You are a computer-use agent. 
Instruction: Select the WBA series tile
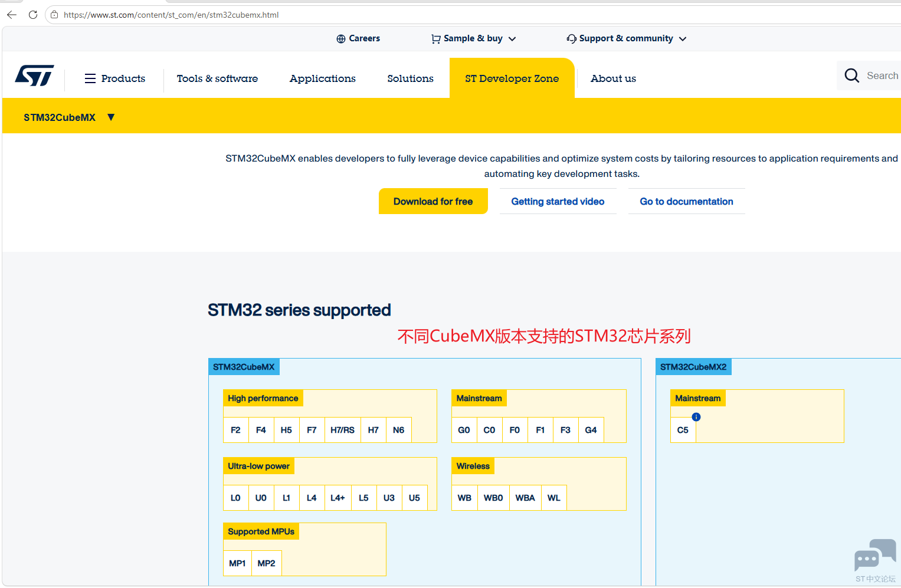(x=525, y=498)
